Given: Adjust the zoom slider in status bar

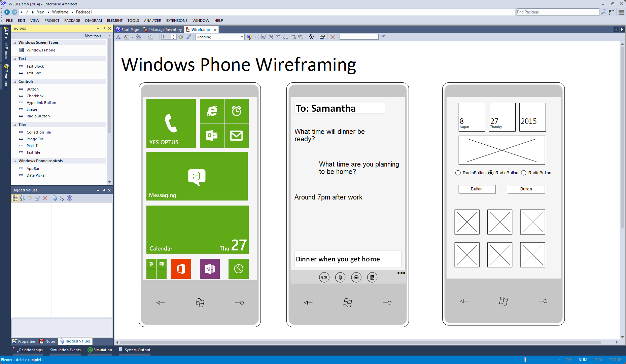Looking at the screenshot, I should pos(525,360).
